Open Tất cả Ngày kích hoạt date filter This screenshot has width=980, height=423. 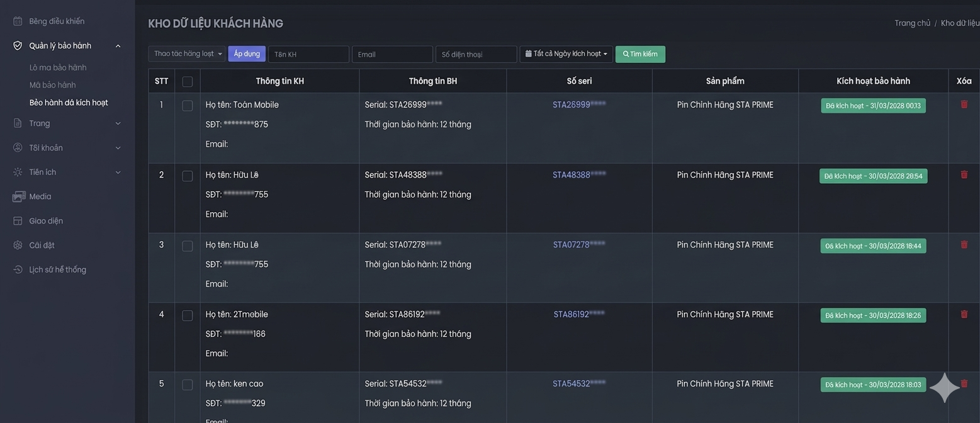point(566,54)
